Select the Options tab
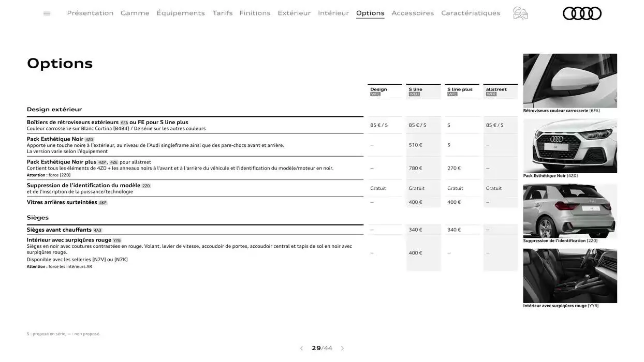The width and height of the screenshot is (644, 362). pyautogui.click(x=370, y=13)
